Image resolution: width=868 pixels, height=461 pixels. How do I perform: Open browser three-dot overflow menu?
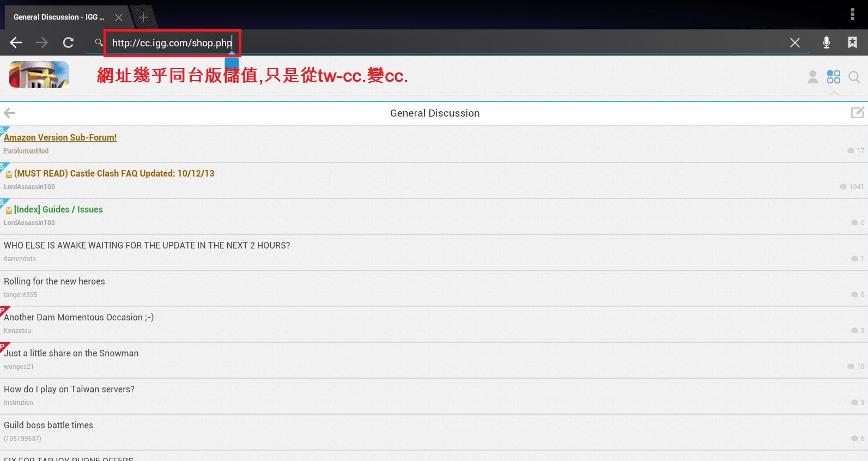tap(853, 14)
